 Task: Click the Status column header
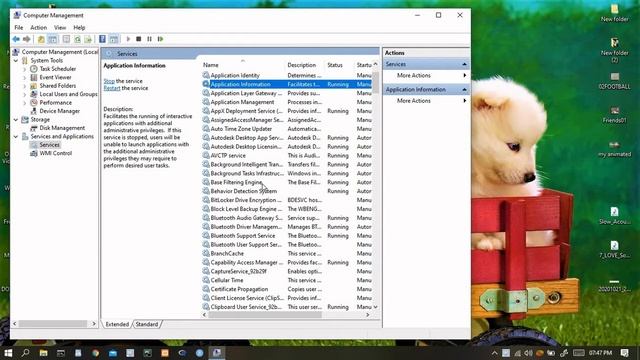335,65
